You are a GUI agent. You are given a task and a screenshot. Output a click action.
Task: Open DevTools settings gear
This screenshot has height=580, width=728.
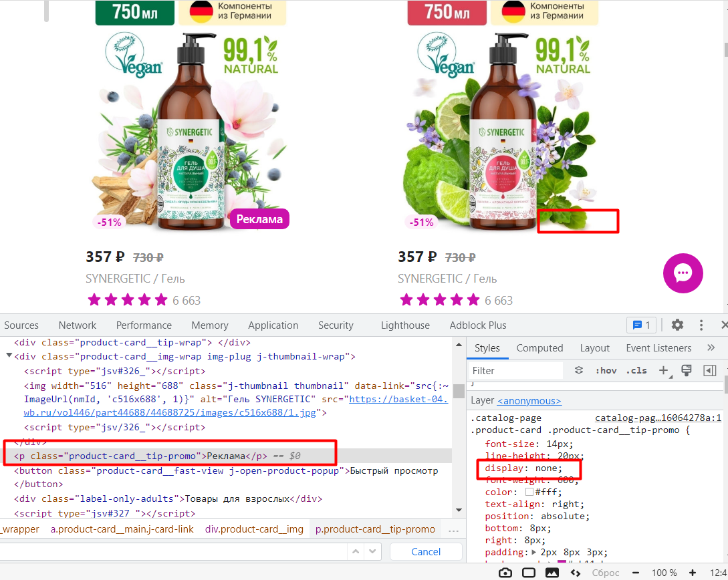tap(677, 325)
